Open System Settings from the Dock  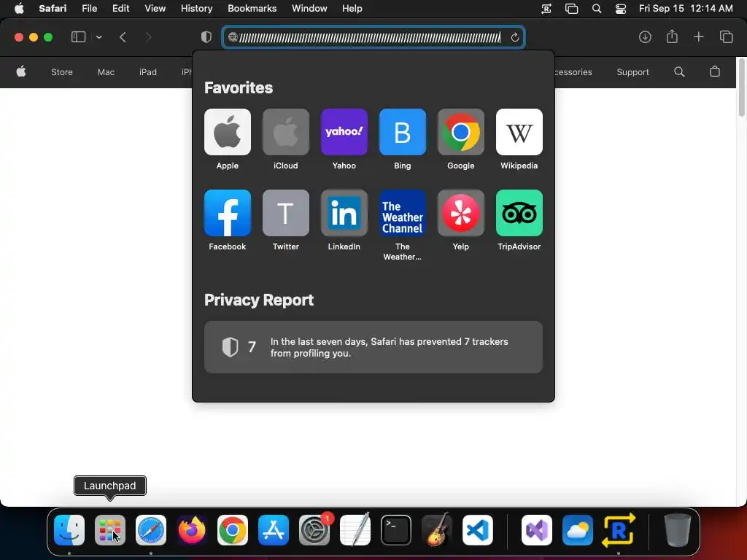coord(314,530)
